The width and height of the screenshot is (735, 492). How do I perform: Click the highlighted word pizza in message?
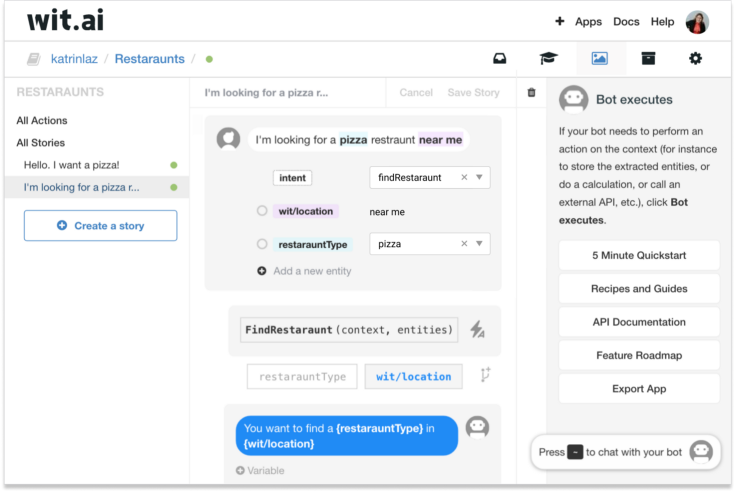pos(353,140)
